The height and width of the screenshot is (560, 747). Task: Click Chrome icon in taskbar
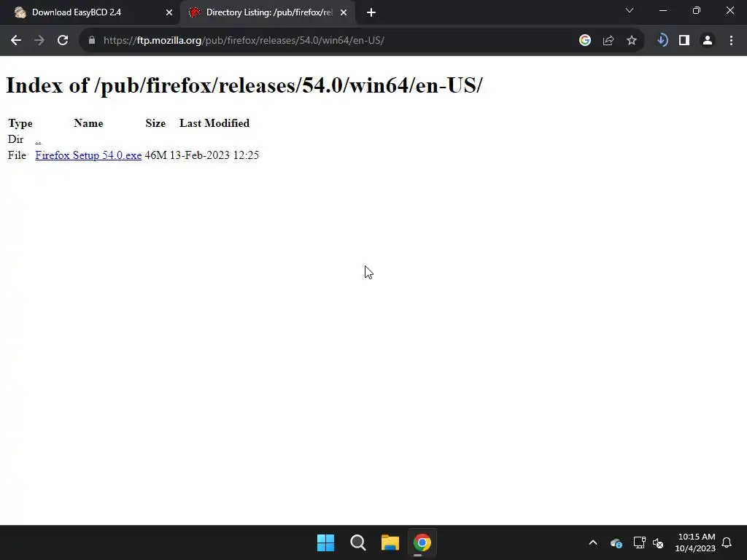[x=422, y=542]
